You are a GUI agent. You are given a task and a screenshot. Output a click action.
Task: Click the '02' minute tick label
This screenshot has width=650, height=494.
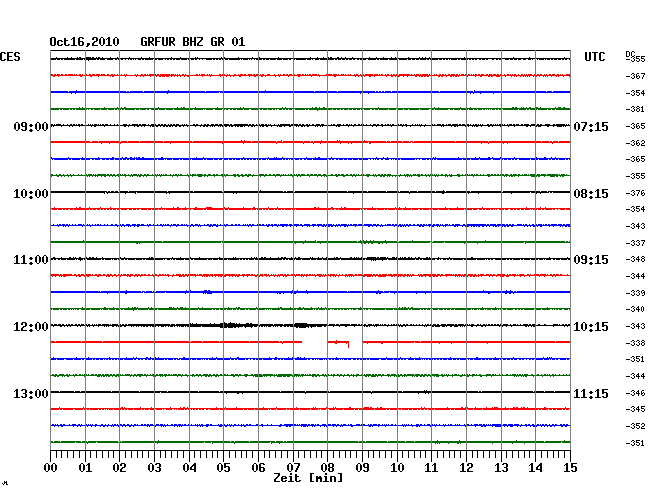tap(119, 467)
